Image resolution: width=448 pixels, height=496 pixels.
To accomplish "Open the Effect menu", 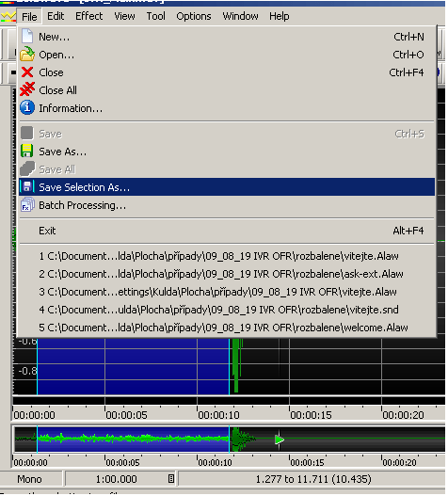I will [88, 16].
